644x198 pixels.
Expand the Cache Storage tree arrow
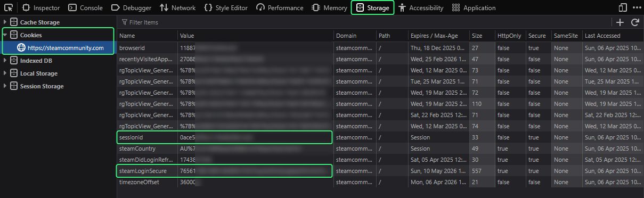click(5, 22)
